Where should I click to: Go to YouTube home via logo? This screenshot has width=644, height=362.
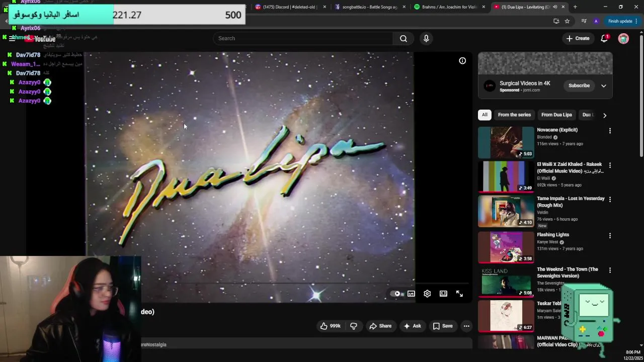tap(40, 39)
